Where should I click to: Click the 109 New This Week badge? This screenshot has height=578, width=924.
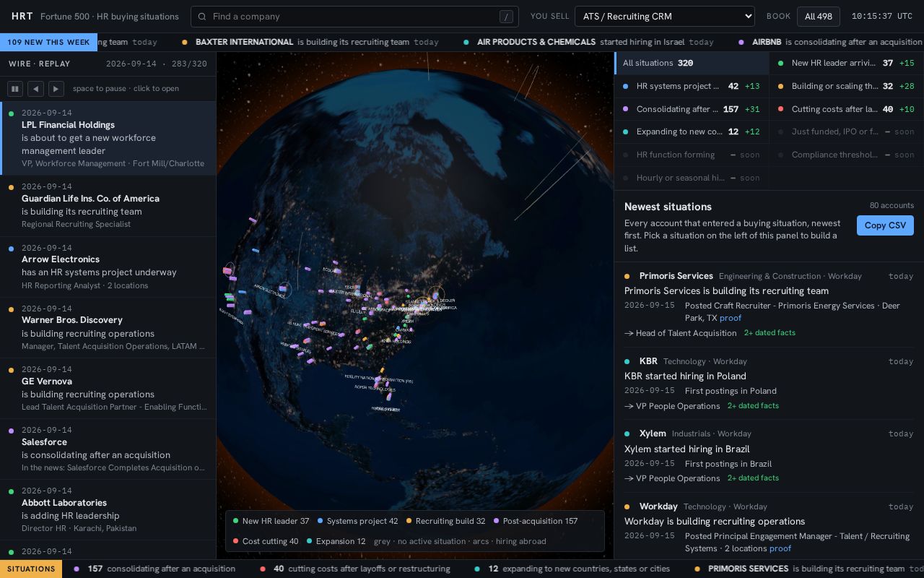(48, 43)
